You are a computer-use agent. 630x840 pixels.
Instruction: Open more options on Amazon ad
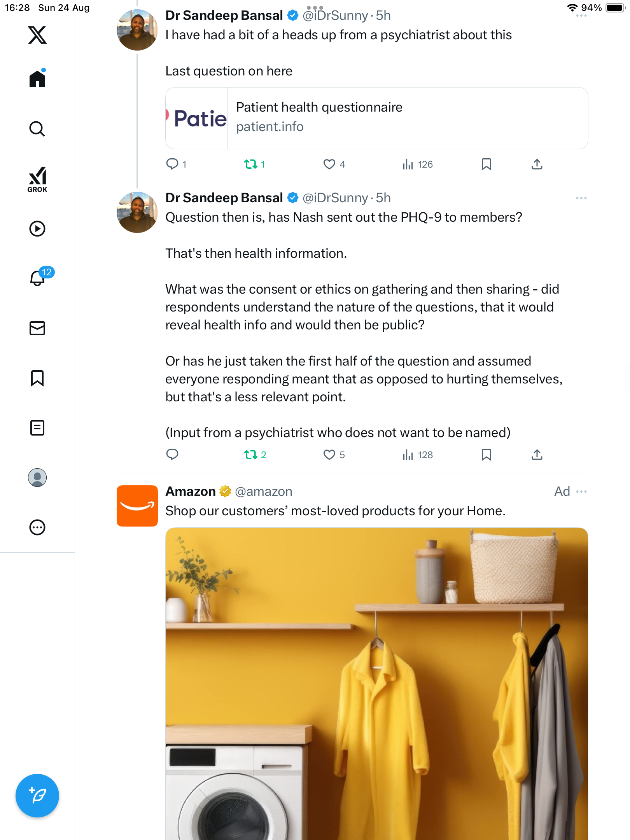pyautogui.click(x=581, y=492)
